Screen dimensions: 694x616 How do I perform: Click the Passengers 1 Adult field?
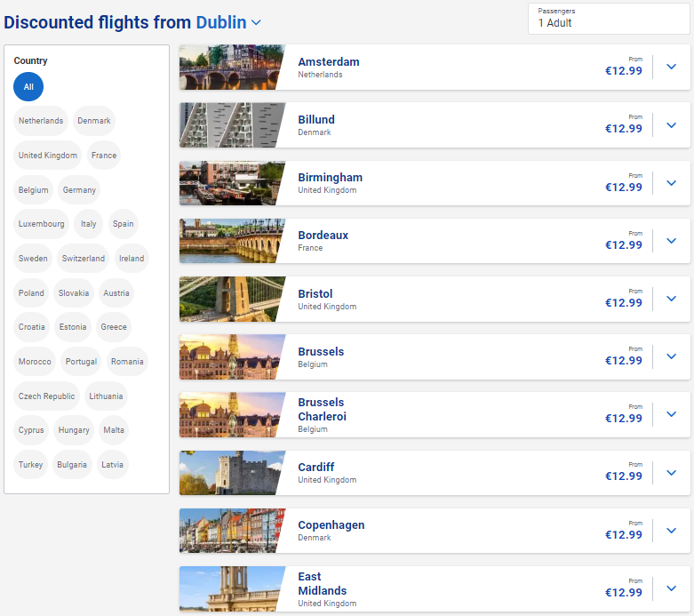tap(609, 19)
